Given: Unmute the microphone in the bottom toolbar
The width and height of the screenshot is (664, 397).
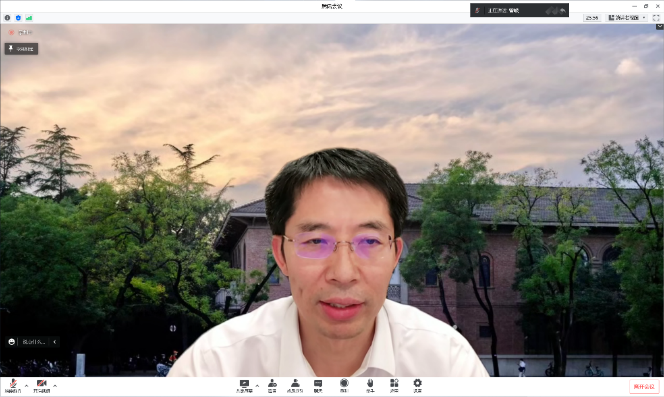Looking at the screenshot, I should (13, 386).
